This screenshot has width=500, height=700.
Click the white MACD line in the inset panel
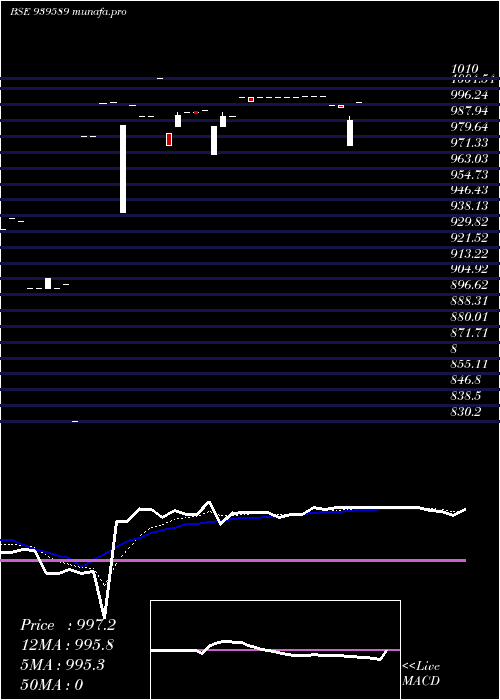click(268, 650)
